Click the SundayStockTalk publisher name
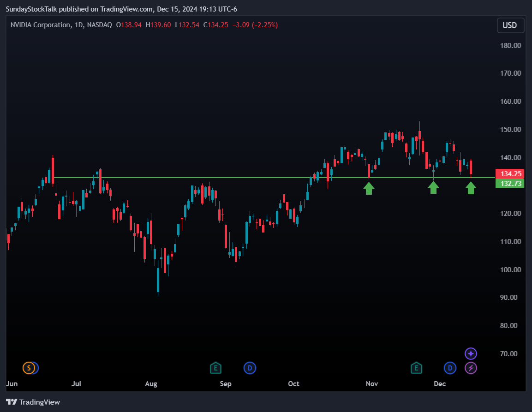 click(31, 9)
